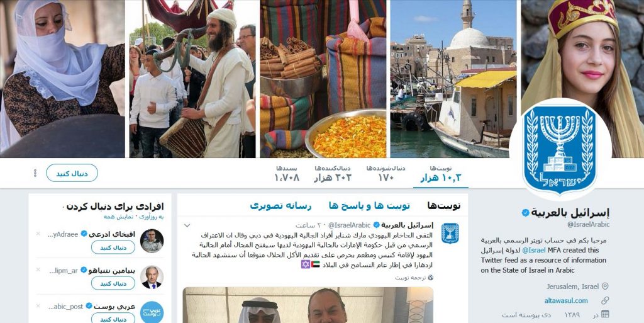Switch to the media tab
The height and width of the screenshot is (323, 644).
click(x=280, y=205)
